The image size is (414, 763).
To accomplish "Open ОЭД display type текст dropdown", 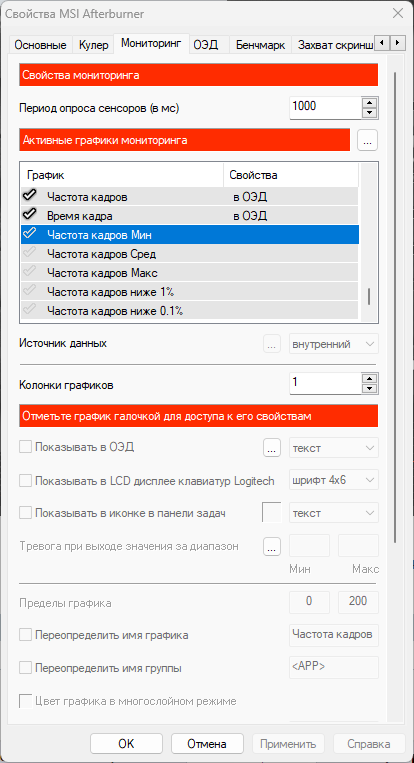I will pos(334,448).
